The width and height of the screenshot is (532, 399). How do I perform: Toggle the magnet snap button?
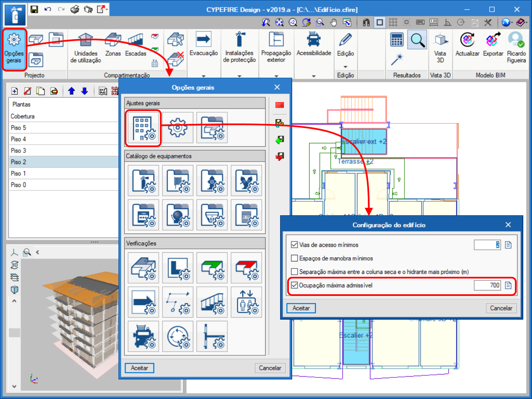(366, 22)
